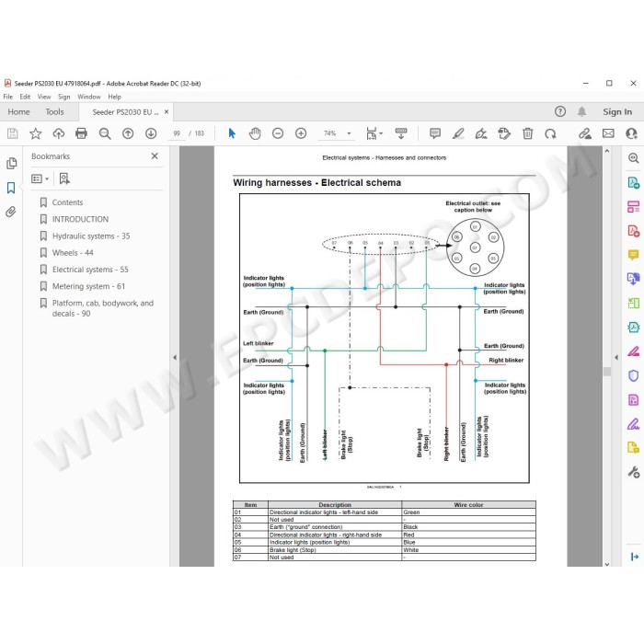Jump to Metering system - 61 bookmark
644x644 pixels.
coord(88,286)
